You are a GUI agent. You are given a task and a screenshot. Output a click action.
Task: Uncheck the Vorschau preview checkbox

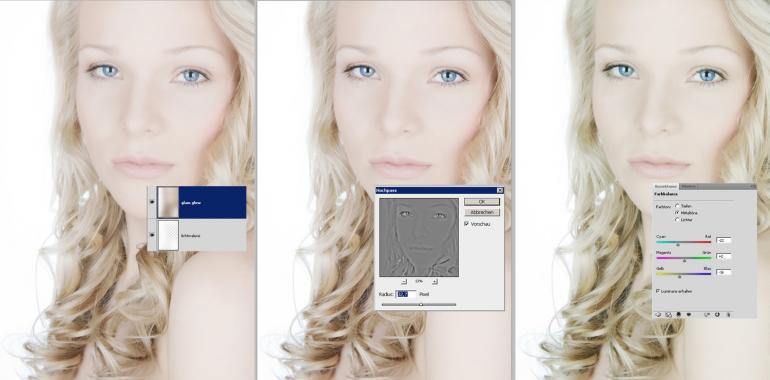466,223
